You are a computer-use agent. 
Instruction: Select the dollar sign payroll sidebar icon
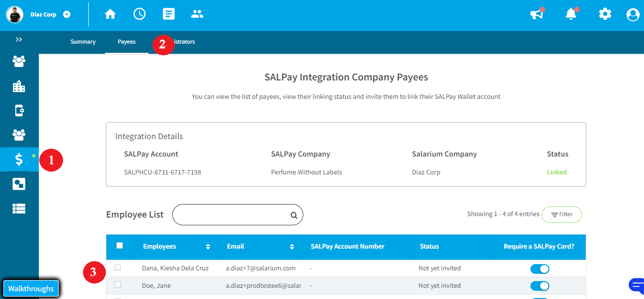19,159
